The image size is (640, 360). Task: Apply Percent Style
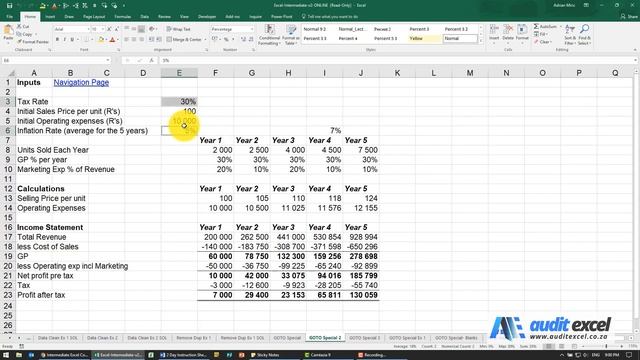click(226, 40)
